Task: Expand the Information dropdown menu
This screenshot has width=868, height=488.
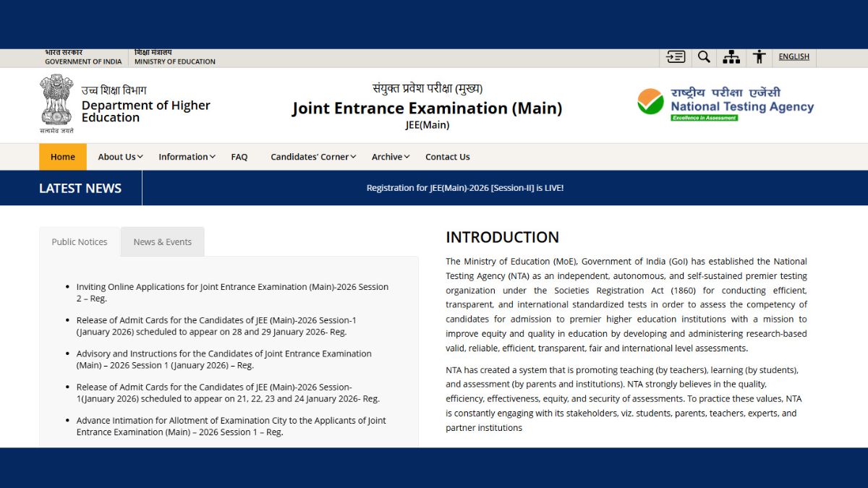Action: tap(187, 157)
